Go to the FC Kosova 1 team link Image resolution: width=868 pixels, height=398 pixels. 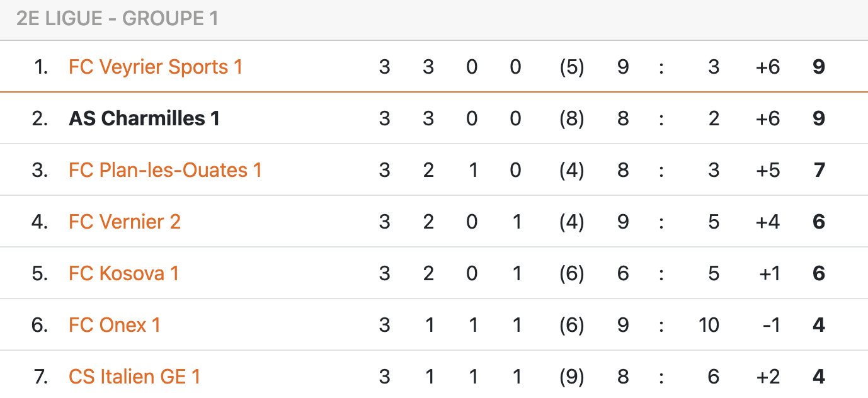(123, 273)
